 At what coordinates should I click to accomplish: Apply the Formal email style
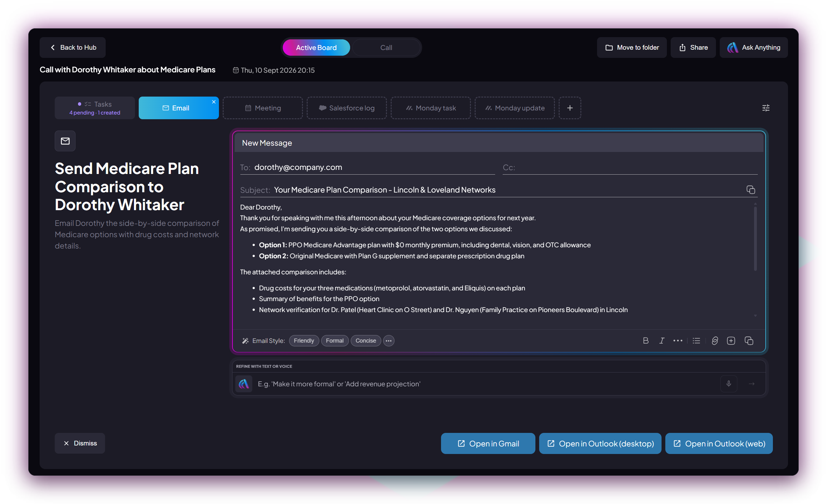pos(335,340)
